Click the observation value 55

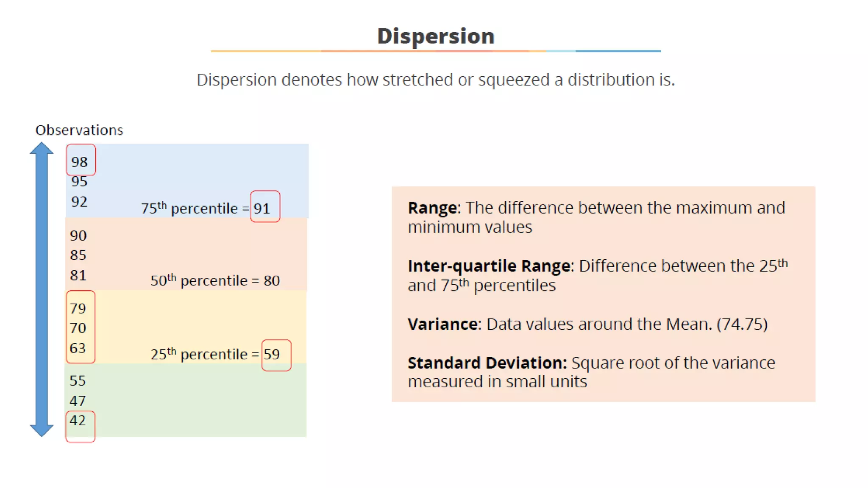[x=78, y=380]
